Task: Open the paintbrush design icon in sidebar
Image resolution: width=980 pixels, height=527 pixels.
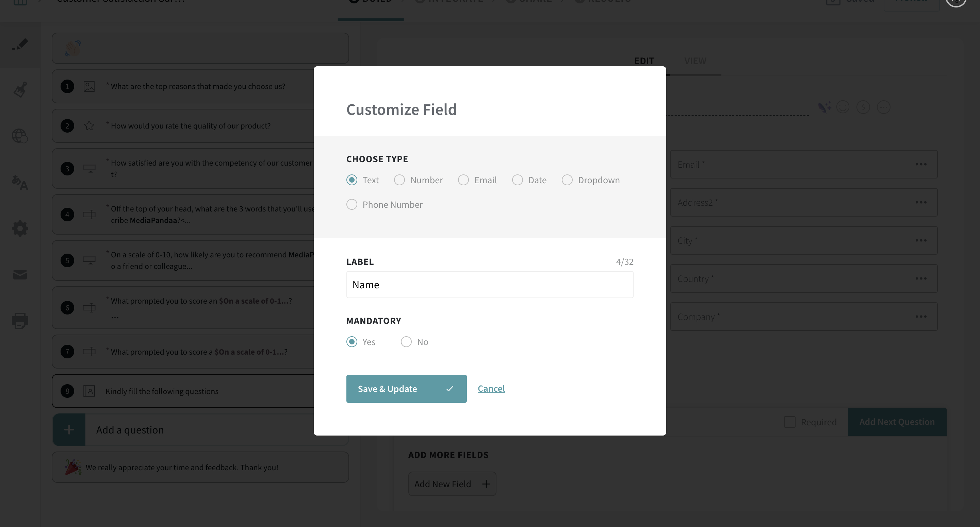Action: [x=20, y=90]
